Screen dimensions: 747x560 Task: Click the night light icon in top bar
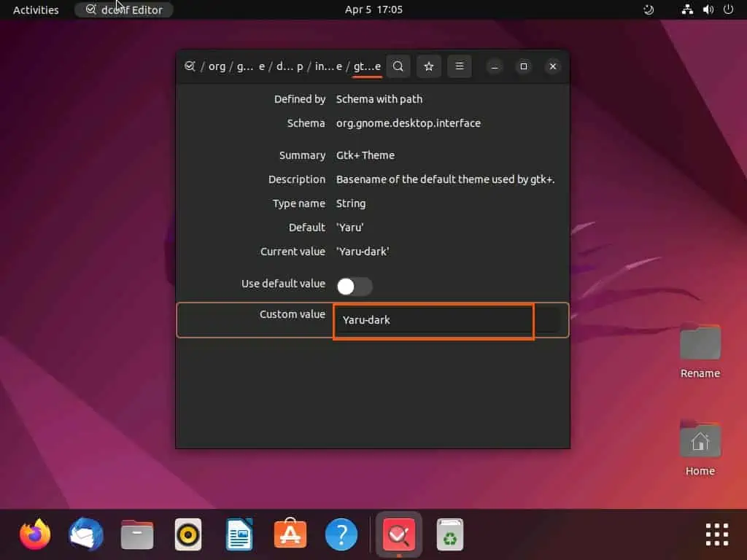(x=649, y=9)
